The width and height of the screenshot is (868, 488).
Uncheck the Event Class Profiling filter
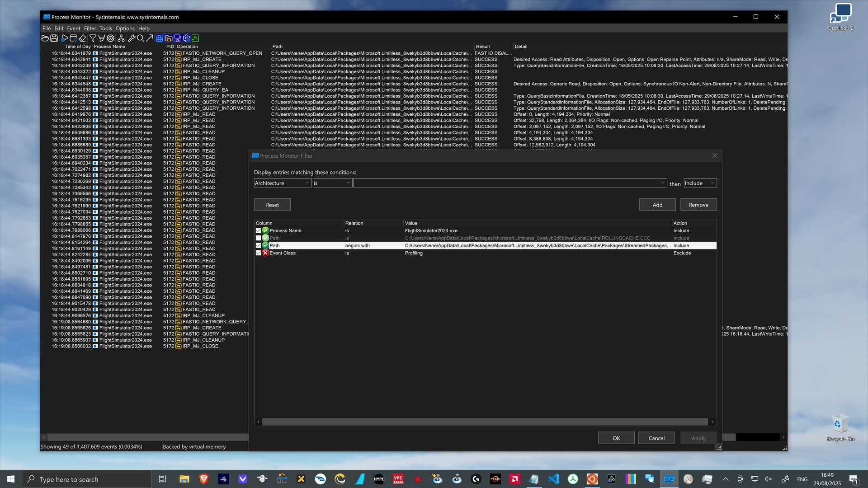(x=259, y=253)
